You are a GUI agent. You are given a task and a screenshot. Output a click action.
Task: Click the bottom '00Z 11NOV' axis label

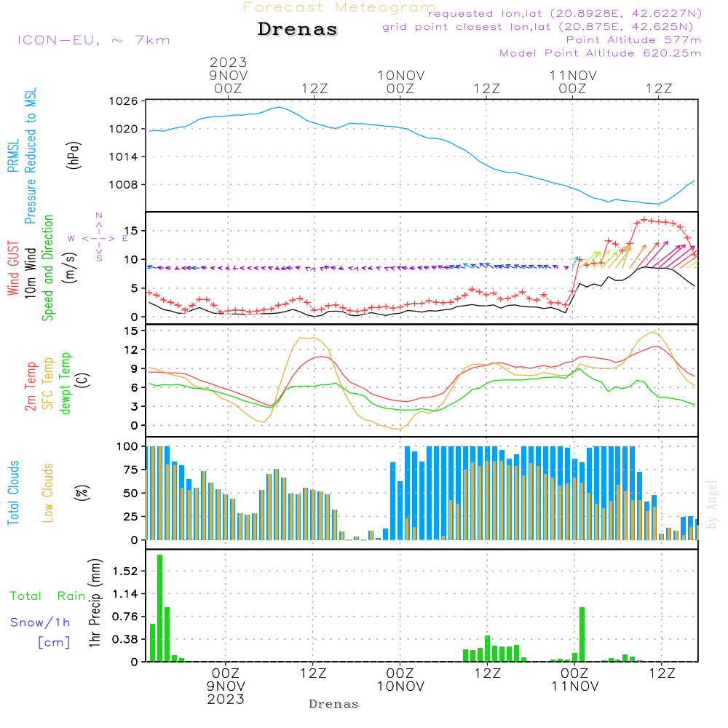[575, 680]
